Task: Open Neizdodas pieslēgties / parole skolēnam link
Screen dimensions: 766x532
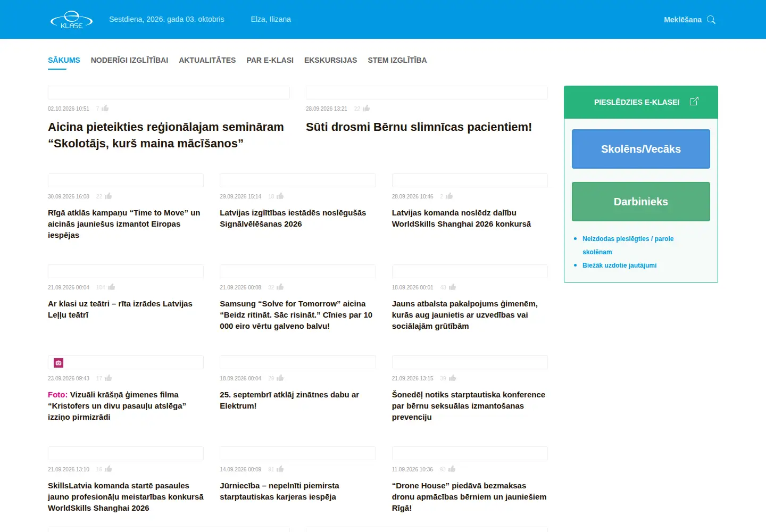Action: point(628,245)
